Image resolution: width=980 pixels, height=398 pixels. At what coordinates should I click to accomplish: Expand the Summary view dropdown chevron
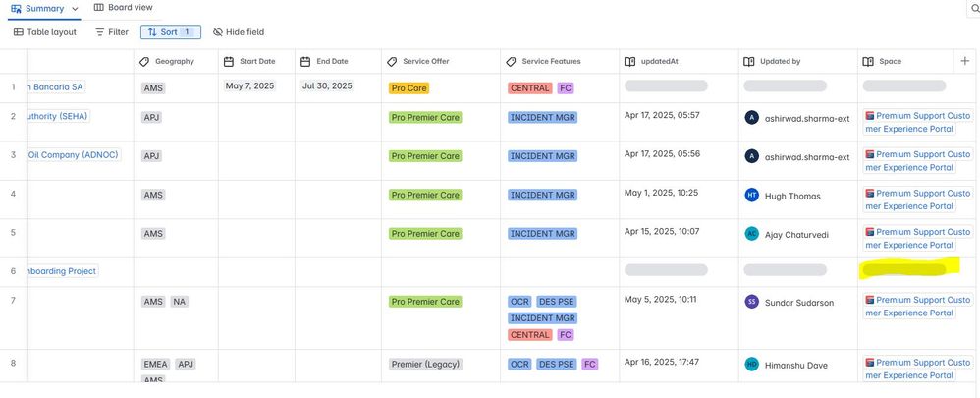click(76, 9)
